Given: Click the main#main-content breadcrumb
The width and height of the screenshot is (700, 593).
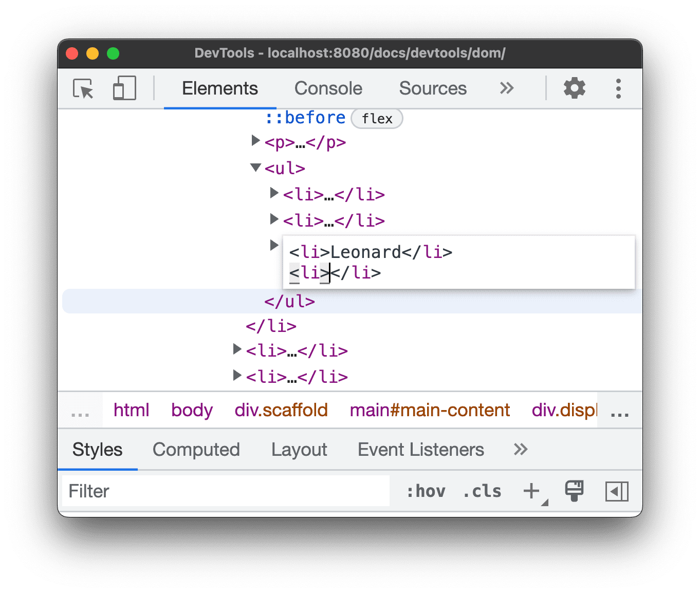Looking at the screenshot, I should click(430, 410).
